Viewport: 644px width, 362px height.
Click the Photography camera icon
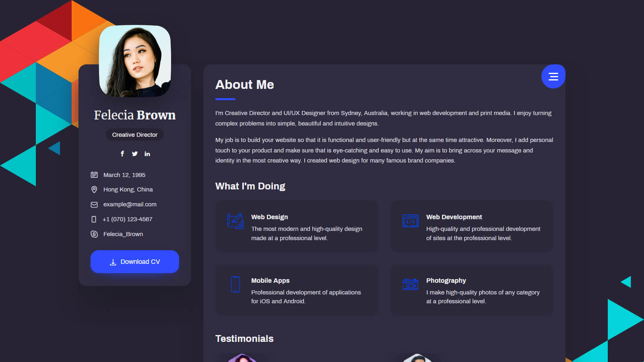(410, 284)
